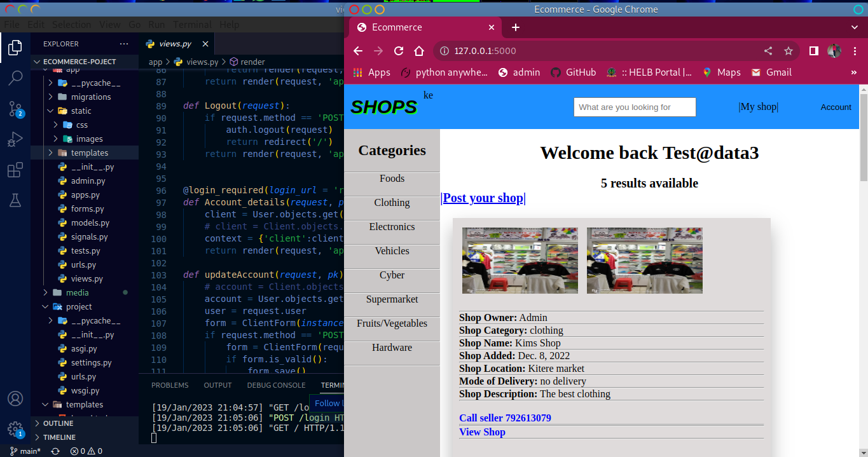
Task: Open the Chrome tab search dropdown
Action: 854,27
